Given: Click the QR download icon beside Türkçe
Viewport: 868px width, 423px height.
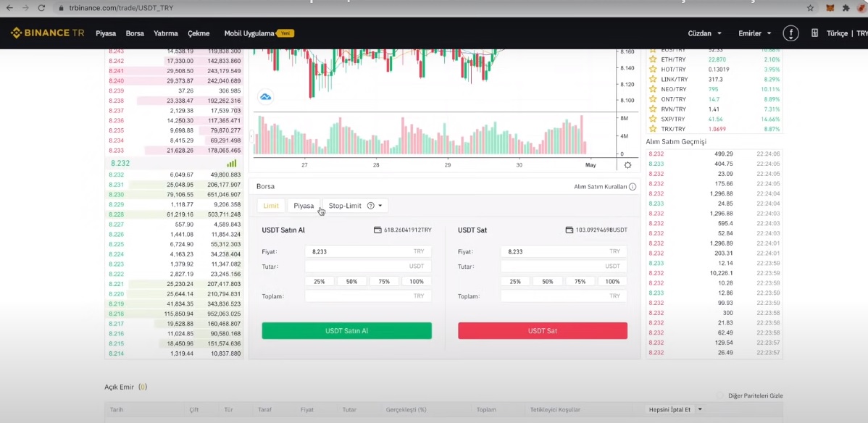Looking at the screenshot, I should click(815, 33).
